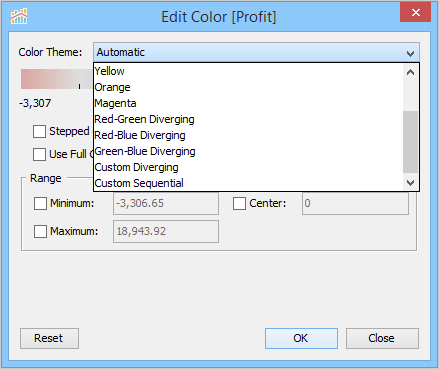This screenshot has width=439, height=369.
Task: Open the Color Theme dropdown arrow
Action: 410,53
